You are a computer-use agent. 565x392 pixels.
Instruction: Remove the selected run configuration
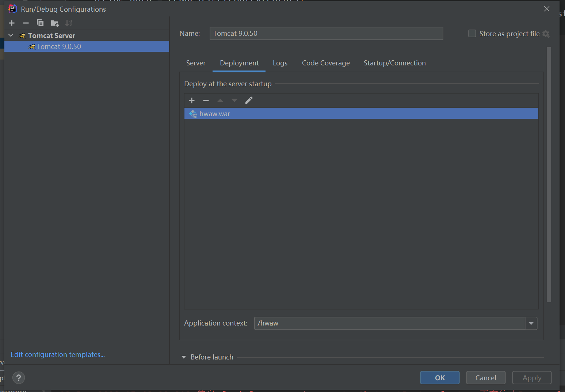(x=26, y=23)
